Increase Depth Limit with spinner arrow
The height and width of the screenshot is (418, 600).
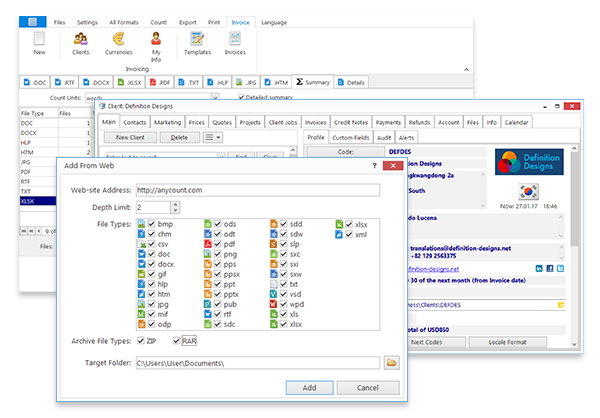(x=175, y=204)
